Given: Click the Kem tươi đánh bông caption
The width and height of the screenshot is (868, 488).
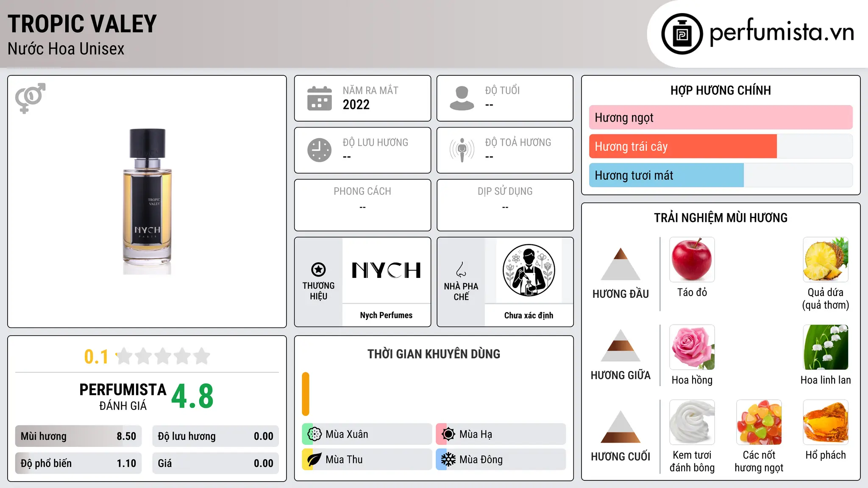Looking at the screenshot, I should click(692, 461).
